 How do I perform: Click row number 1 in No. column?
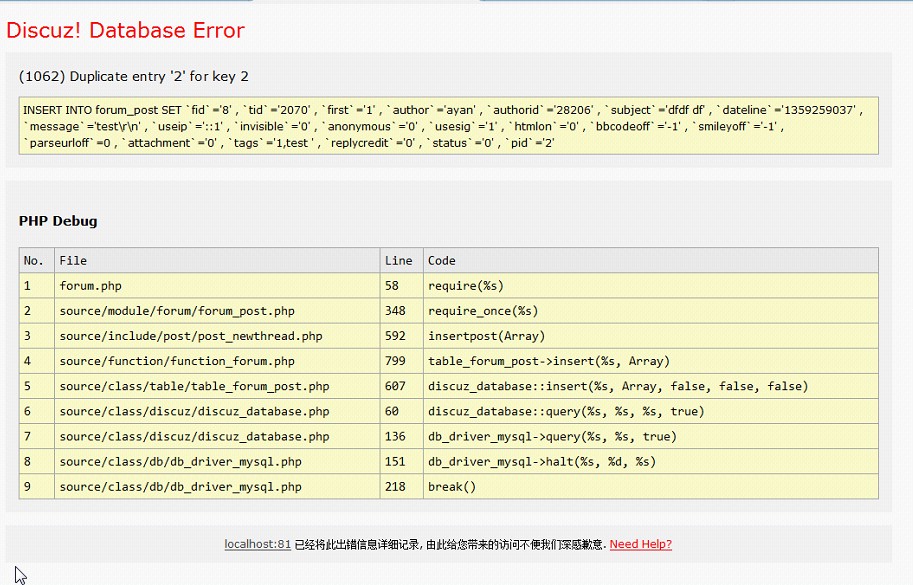[37, 286]
